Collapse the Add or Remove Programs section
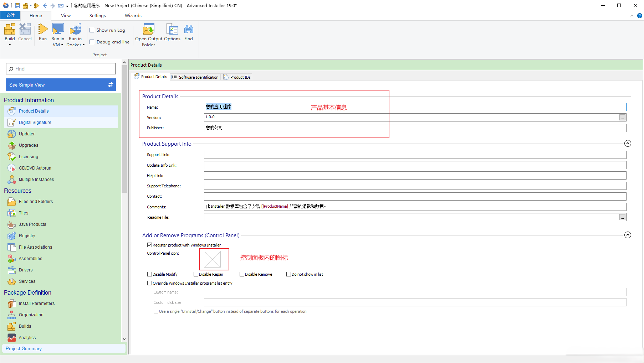Viewport: 644px width, 363px height. [x=628, y=235]
